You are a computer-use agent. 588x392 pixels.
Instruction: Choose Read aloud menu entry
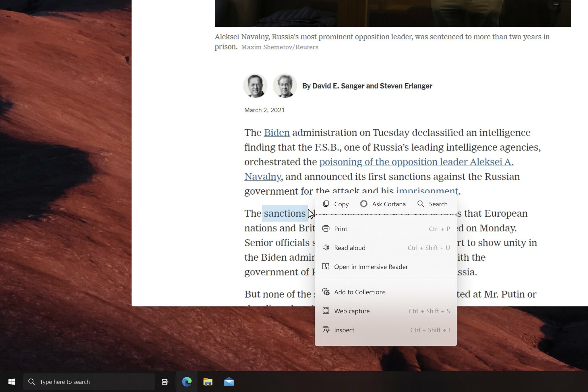click(x=386, y=247)
